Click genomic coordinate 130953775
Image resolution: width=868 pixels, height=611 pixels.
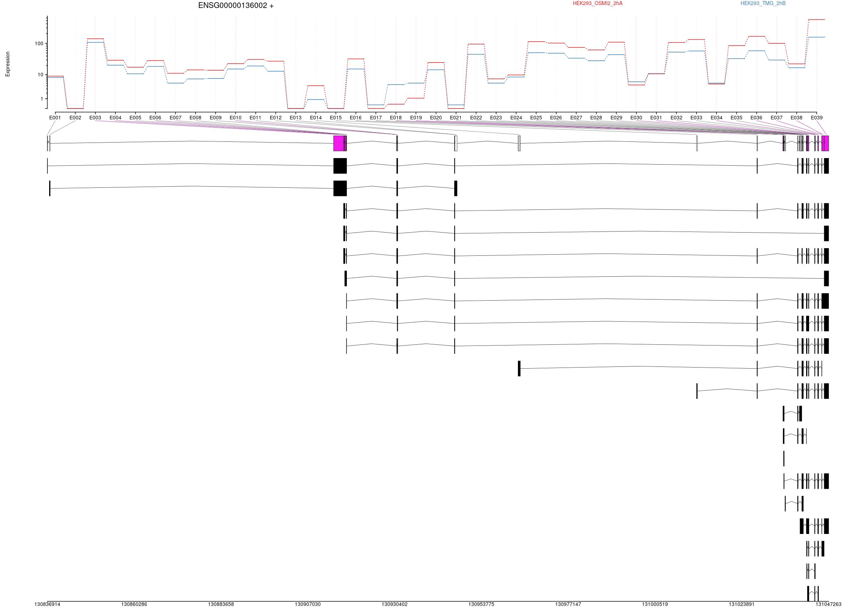[x=481, y=604]
